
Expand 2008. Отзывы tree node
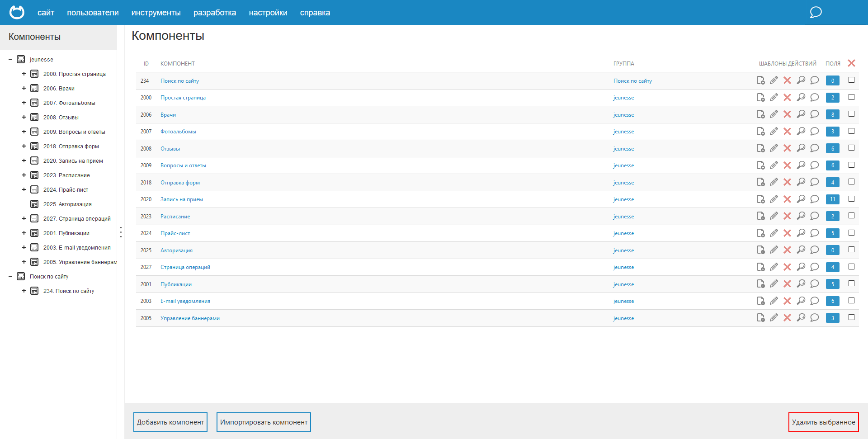[24, 117]
